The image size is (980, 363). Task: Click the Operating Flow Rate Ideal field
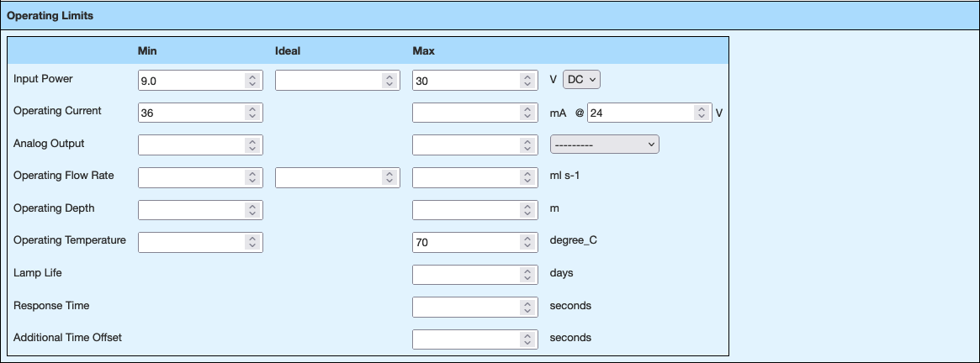[328, 177]
